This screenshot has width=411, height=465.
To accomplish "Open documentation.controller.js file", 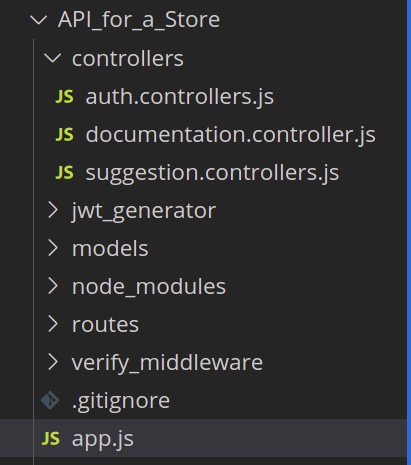I will pyautogui.click(x=230, y=135).
